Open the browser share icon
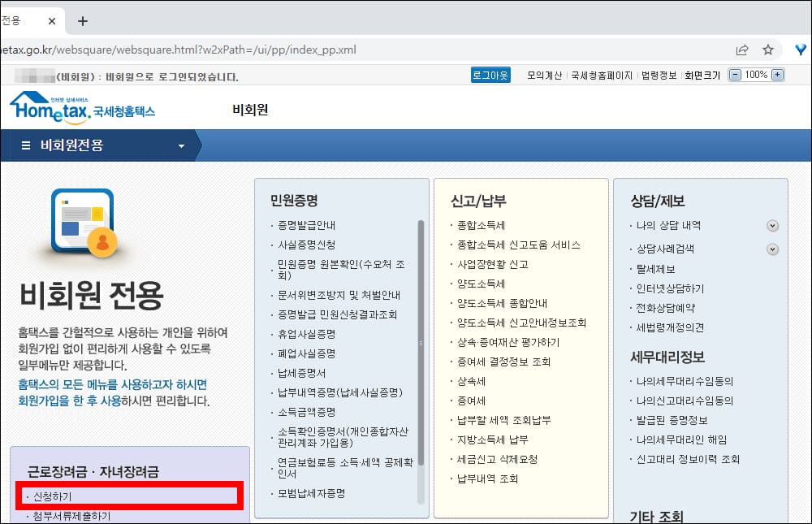This screenshot has height=524, width=812. (x=742, y=49)
